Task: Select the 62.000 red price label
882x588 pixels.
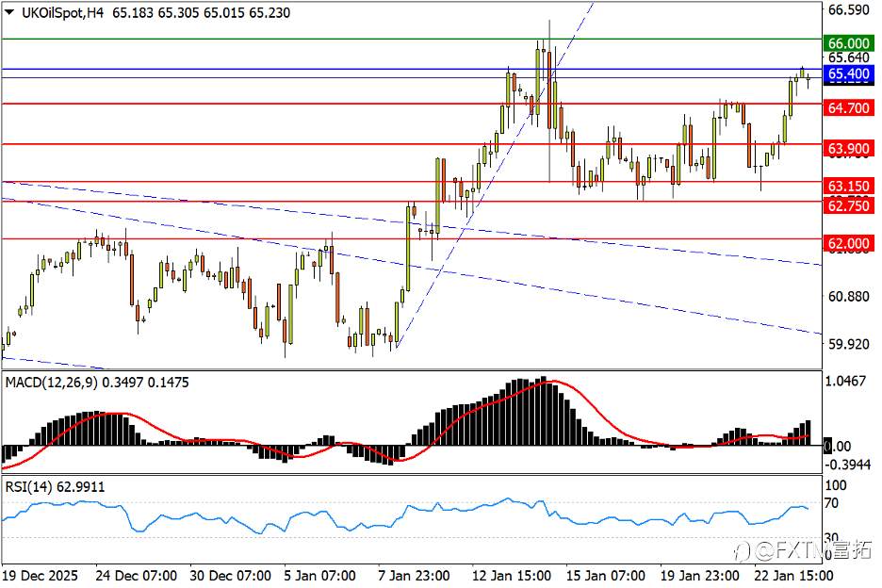Action: [849, 244]
